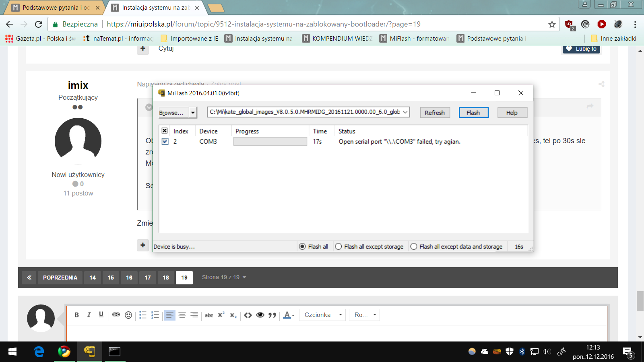The width and height of the screenshot is (644, 362).
Task: Insert a link using the editor link icon
Action: pyautogui.click(x=116, y=315)
